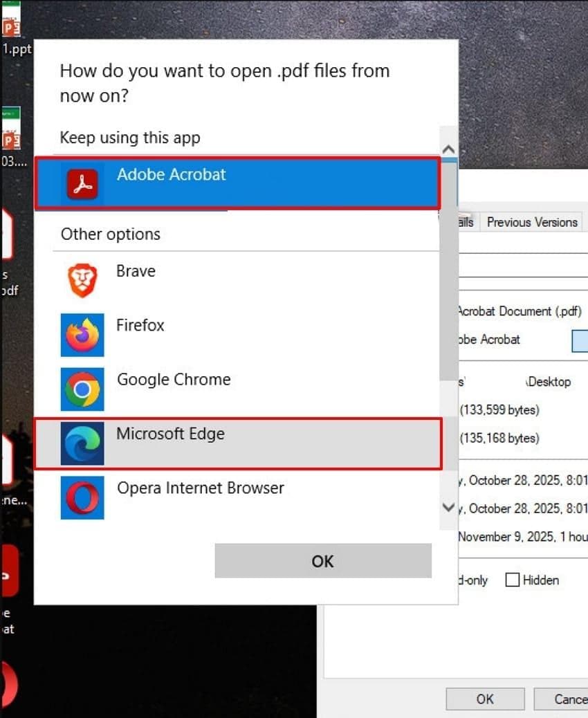
Task: Select the Microsoft Edge icon
Action: click(82, 443)
